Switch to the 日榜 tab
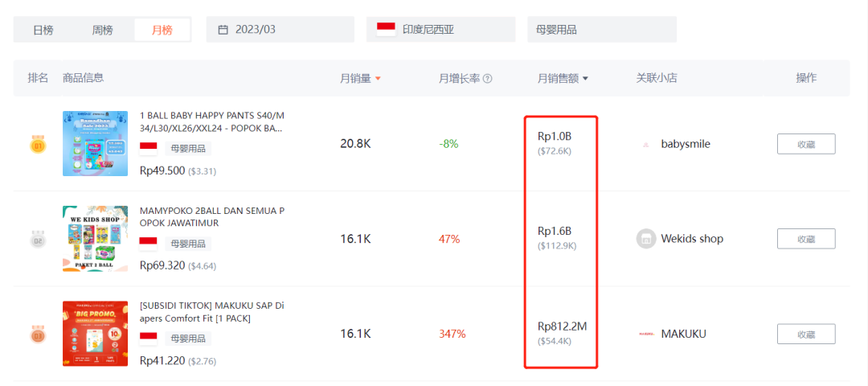This screenshot has width=868, height=386. 43,30
